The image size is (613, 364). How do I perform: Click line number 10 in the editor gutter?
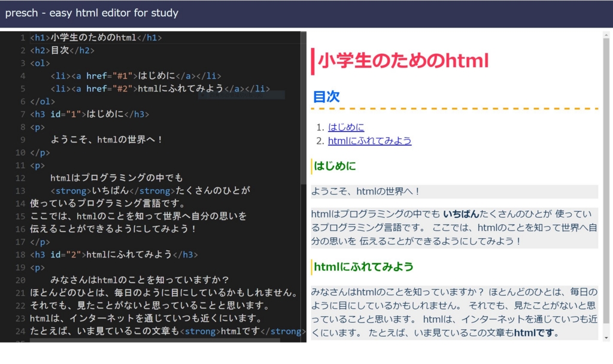(20, 153)
